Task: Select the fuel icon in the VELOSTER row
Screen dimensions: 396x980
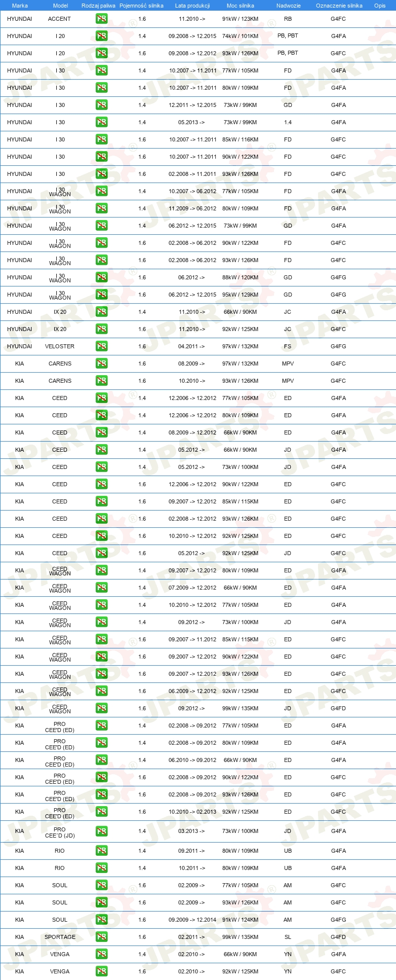Action: click(x=101, y=346)
